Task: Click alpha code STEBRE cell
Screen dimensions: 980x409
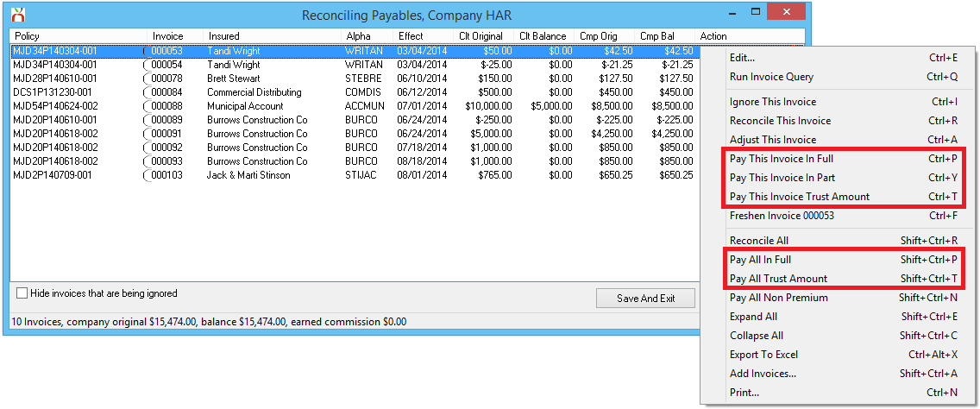Action: [x=363, y=79]
